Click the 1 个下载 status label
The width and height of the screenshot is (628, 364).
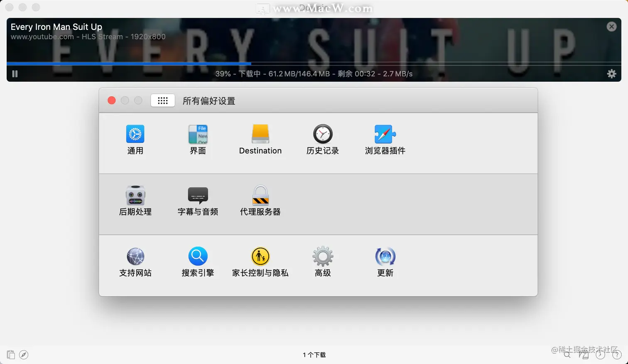[x=314, y=355]
